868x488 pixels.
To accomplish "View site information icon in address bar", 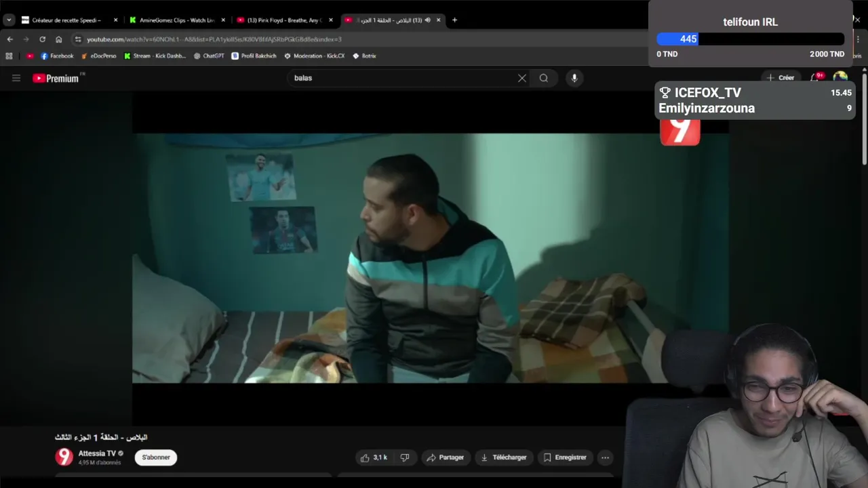I will pos(78,39).
